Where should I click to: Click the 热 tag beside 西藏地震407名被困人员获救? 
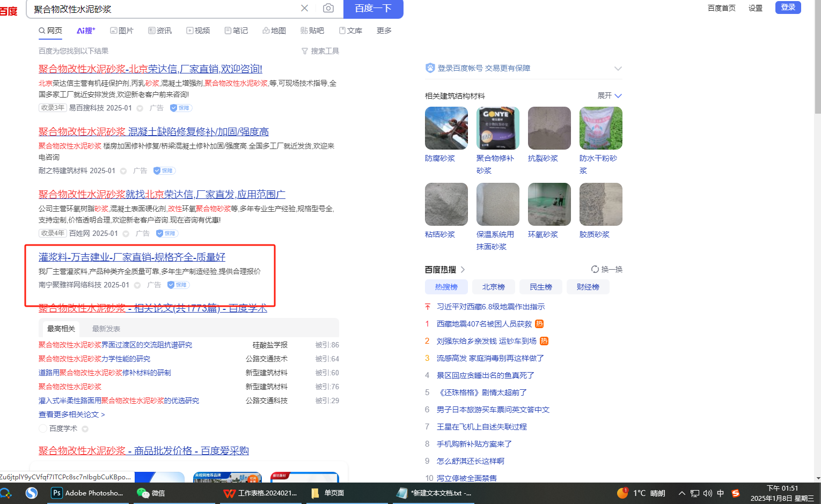coord(539,324)
